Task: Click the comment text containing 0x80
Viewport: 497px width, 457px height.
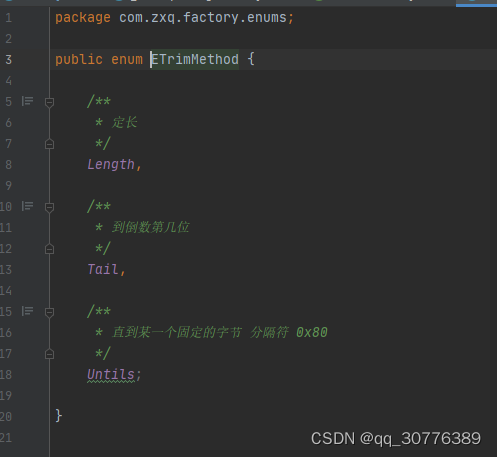Action: pos(220,332)
